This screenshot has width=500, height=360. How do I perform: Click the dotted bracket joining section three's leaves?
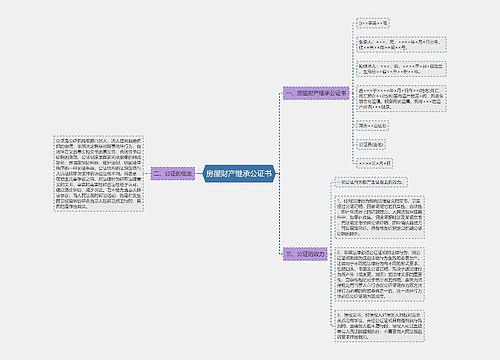point(331,254)
